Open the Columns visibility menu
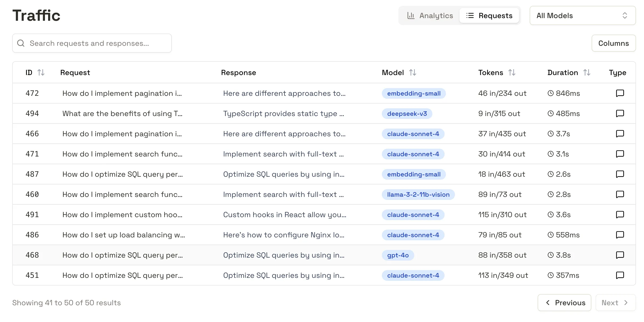 613,43
